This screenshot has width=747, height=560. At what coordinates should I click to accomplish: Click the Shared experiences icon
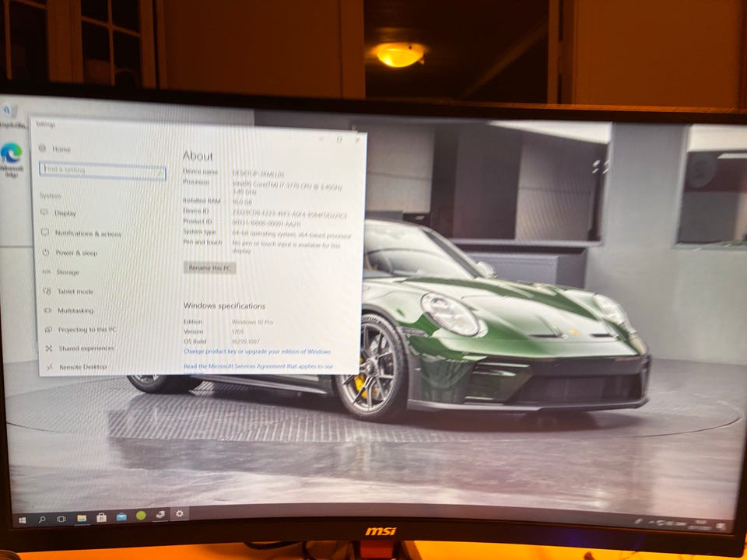point(48,348)
